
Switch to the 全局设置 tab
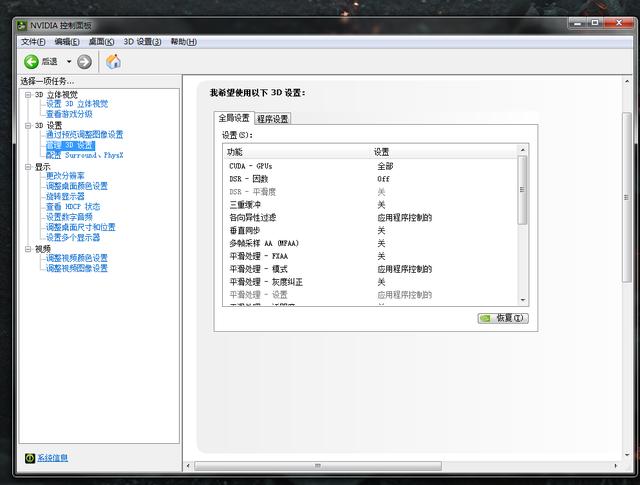(x=234, y=118)
